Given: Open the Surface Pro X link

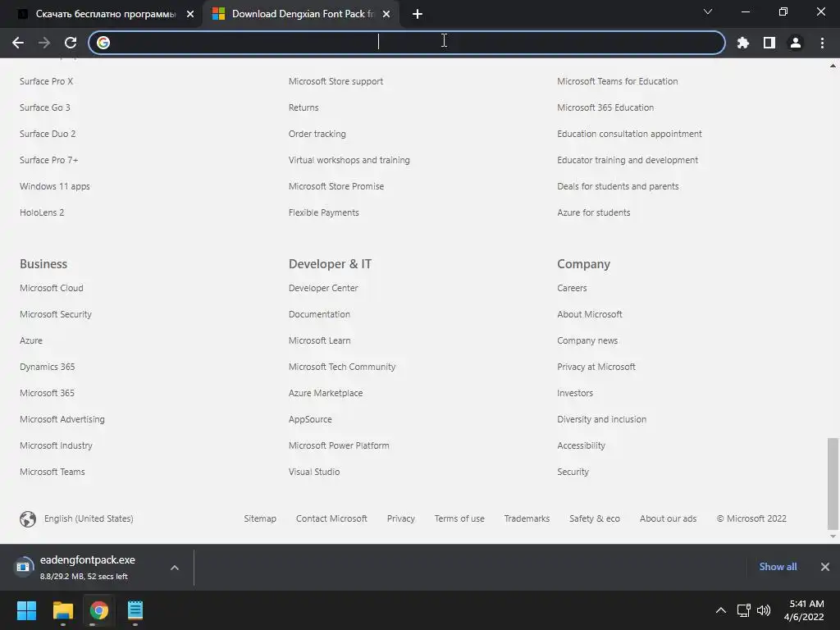Looking at the screenshot, I should click(x=46, y=81).
